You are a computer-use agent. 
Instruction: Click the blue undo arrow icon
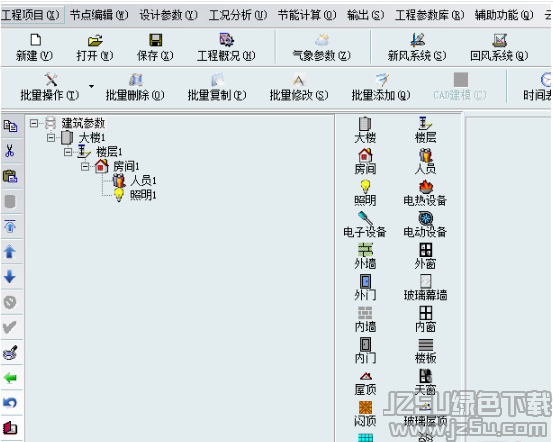point(10,402)
